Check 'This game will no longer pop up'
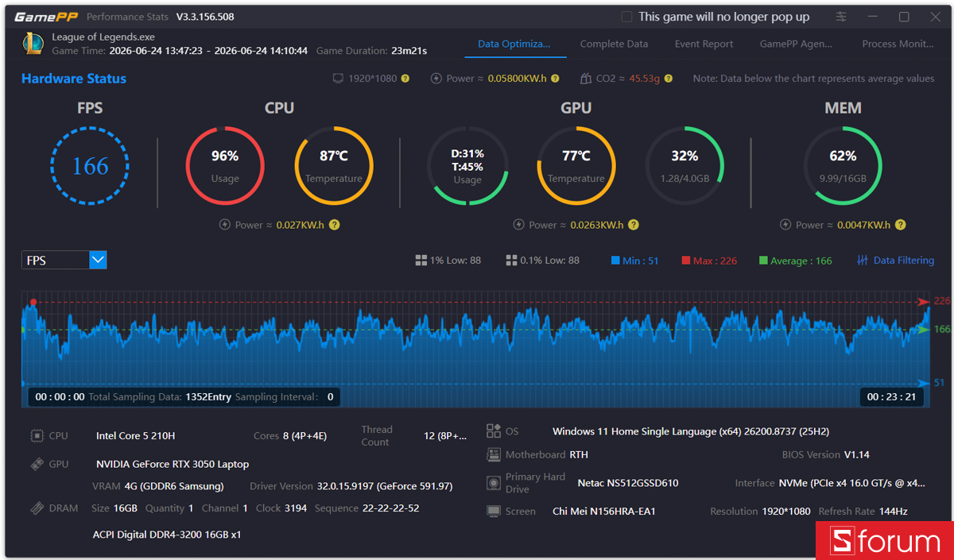954x560 pixels. 626,17
